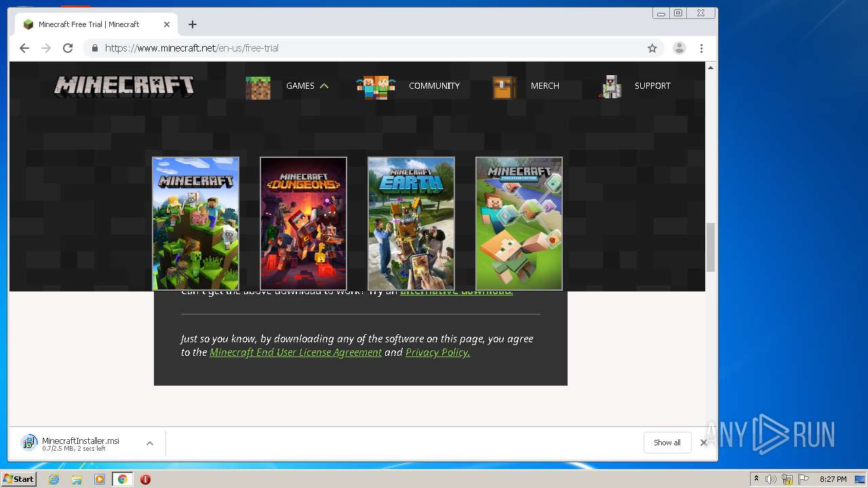Open the Games menu item
The height and width of the screenshot is (488, 868).
(x=300, y=86)
